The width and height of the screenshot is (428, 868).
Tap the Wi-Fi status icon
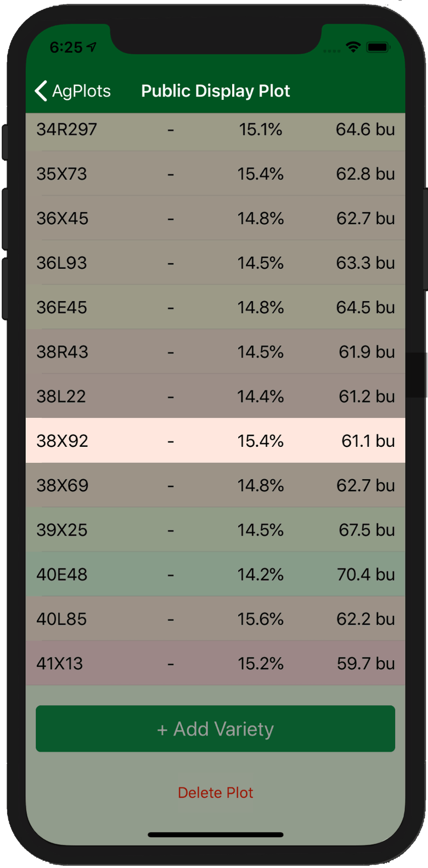coord(353,48)
